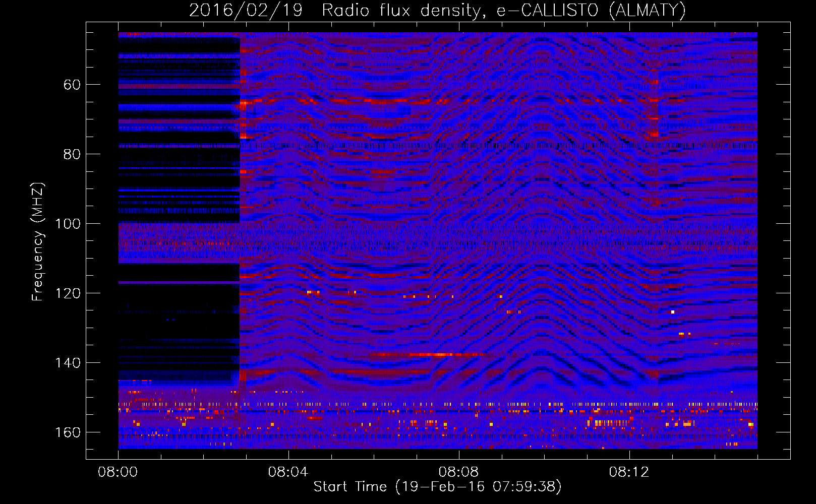Click the 08:04 time tick label
The image size is (816, 504).
pyautogui.click(x=288, y=472)
